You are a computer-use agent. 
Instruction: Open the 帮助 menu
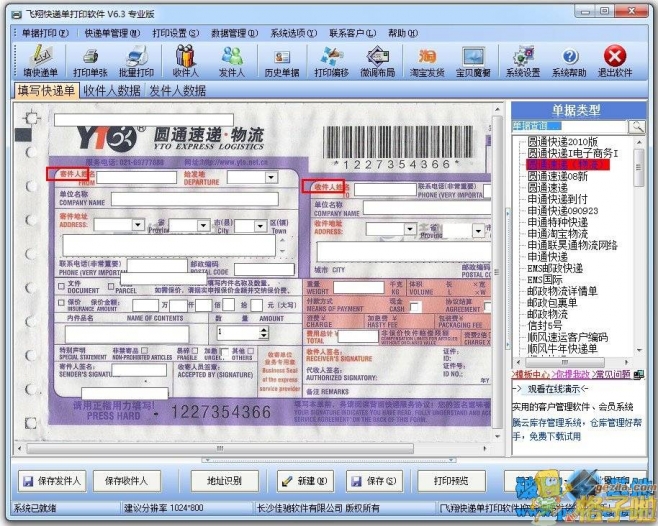click(402, 33)
